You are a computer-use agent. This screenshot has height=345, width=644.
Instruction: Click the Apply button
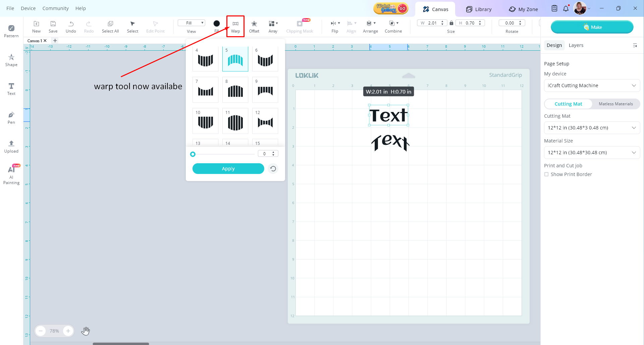(x=228, y=169)
